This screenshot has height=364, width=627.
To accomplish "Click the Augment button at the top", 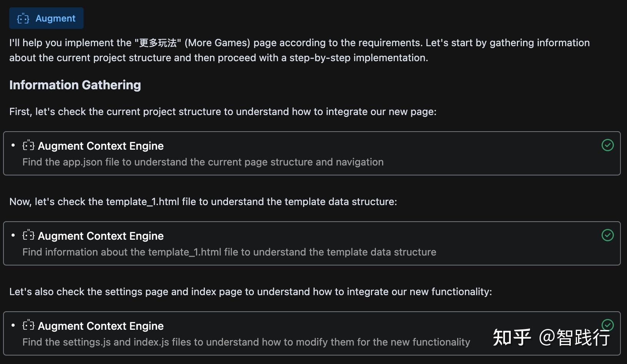I will coord(46,18).
